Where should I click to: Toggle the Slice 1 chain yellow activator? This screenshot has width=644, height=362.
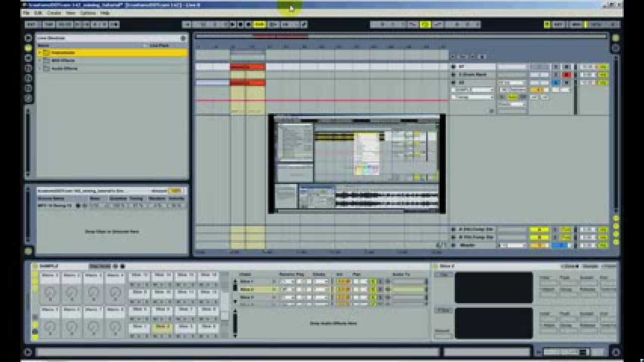(373, 282)
